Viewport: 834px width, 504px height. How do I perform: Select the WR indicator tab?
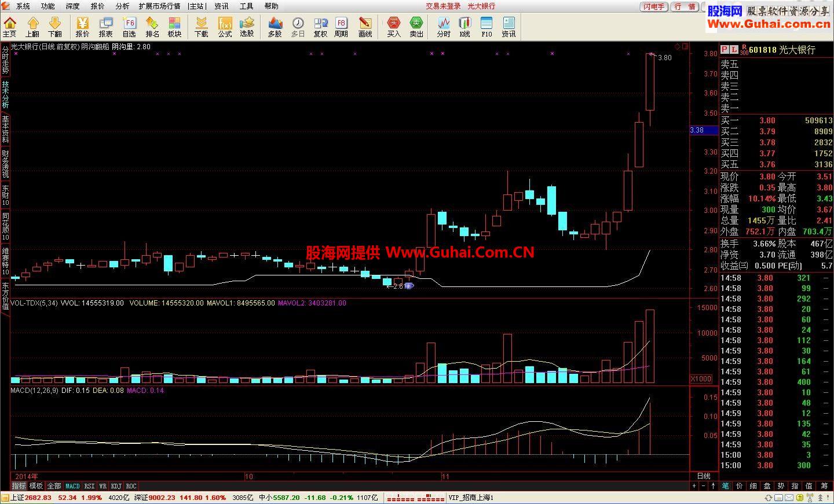point(103,486)
